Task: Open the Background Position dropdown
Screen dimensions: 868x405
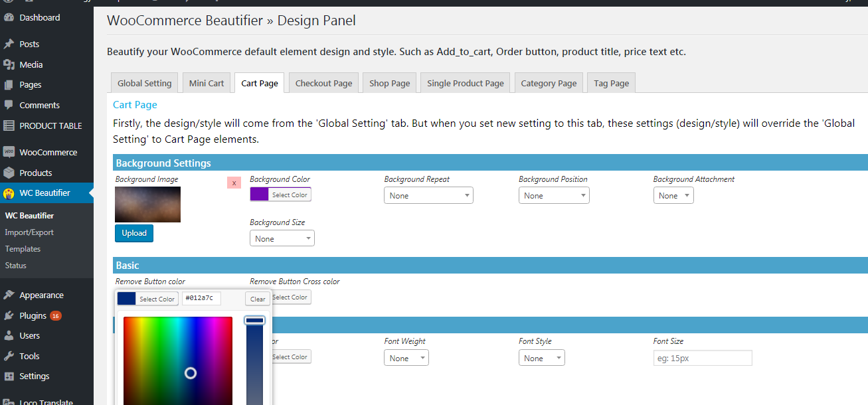Action: 554,195
